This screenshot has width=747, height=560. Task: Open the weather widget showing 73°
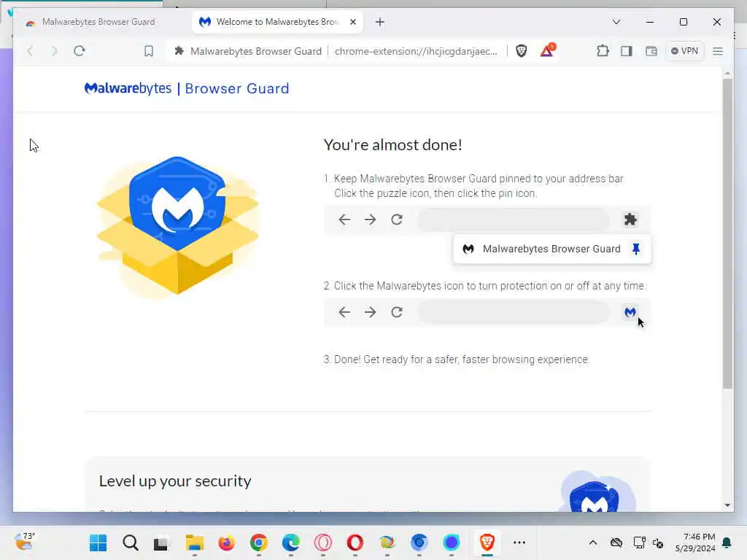[x=25, y=542]
